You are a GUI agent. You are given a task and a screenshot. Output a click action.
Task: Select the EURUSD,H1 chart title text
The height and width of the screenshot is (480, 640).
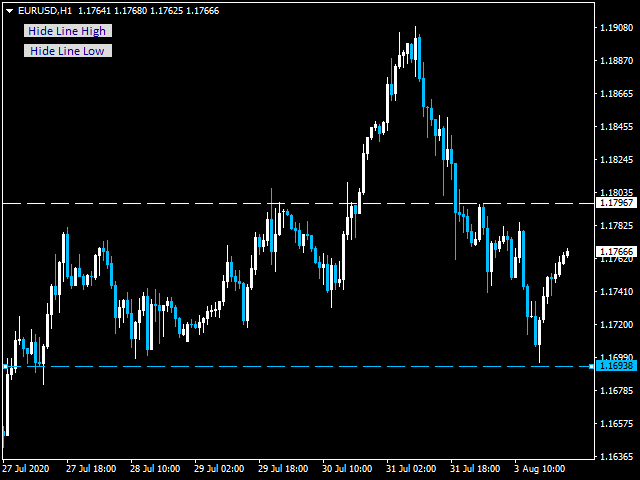(45, 11)
